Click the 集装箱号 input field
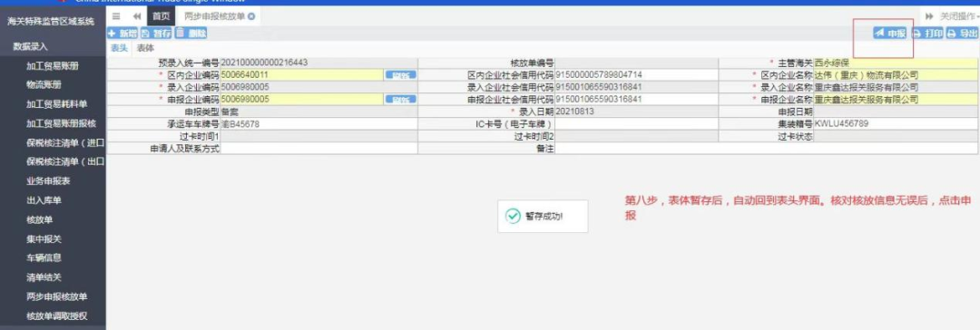The height and width of the screenshot is (330, 980). point(897,123)
